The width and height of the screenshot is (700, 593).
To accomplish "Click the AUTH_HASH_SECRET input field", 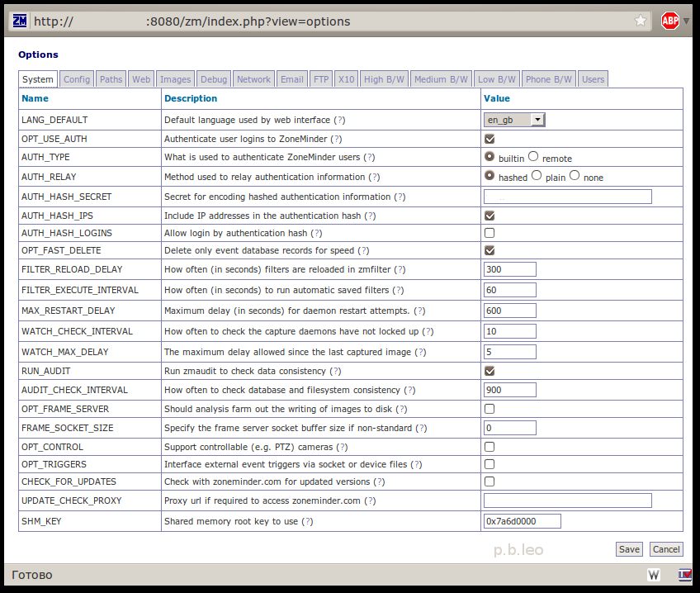I will coord(567,197).
